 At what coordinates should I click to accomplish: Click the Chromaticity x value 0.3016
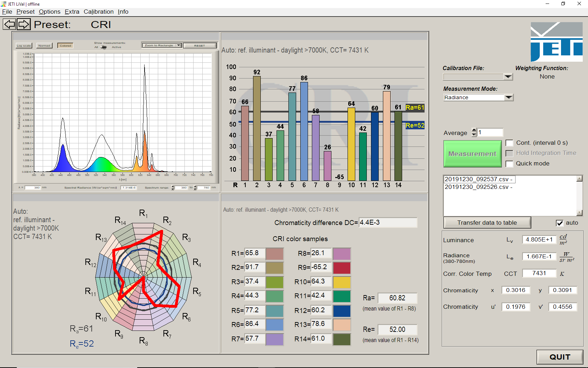(516, 290)
